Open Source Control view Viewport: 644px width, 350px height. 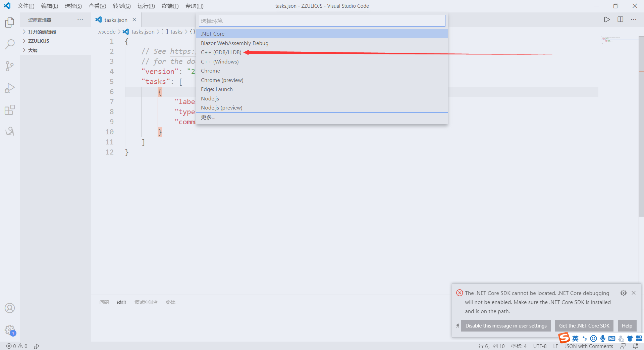coord(10,66)
